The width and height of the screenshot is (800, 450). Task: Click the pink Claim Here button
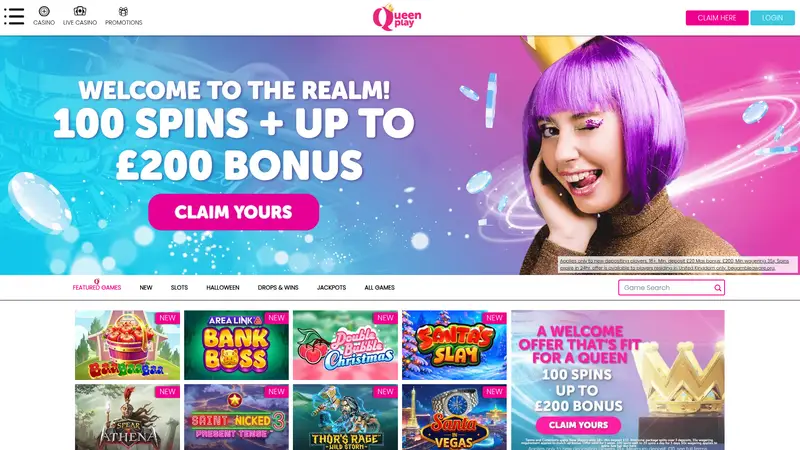pyautogui.click(x=717, y=18)
